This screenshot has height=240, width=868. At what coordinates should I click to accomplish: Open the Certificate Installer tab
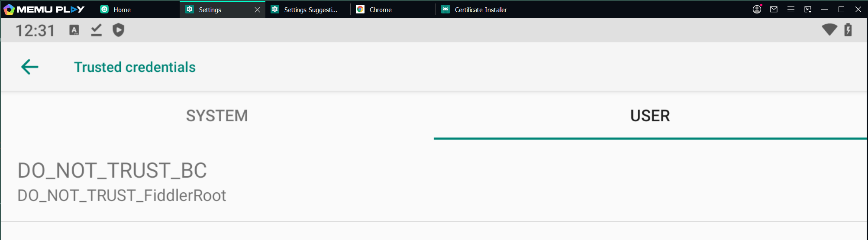480,10
